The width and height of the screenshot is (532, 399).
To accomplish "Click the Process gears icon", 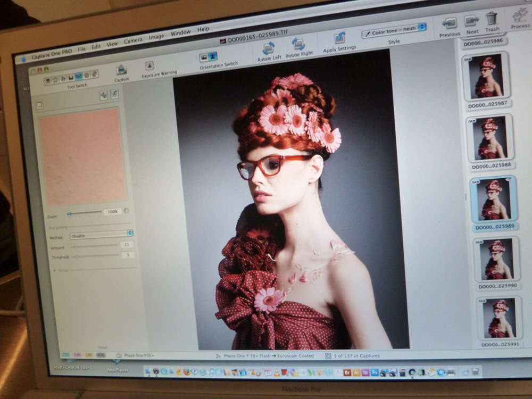I will (x=519, y=15).
